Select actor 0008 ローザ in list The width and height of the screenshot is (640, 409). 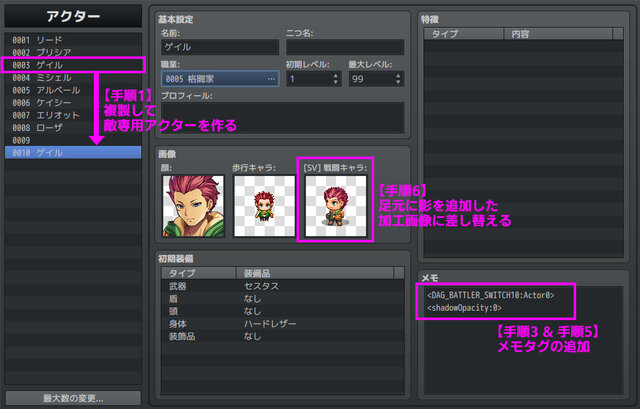pyautogui.click(x=73, y=128)
